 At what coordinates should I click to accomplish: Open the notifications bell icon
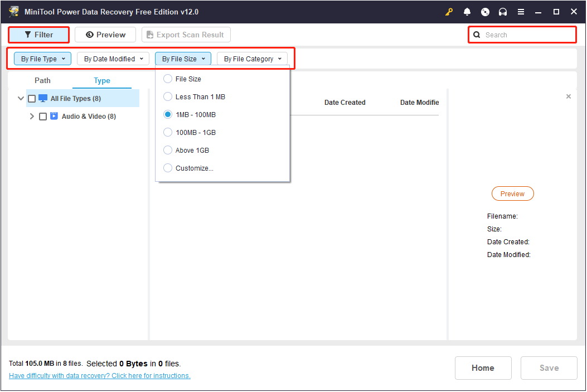click(x=467, y=12)
